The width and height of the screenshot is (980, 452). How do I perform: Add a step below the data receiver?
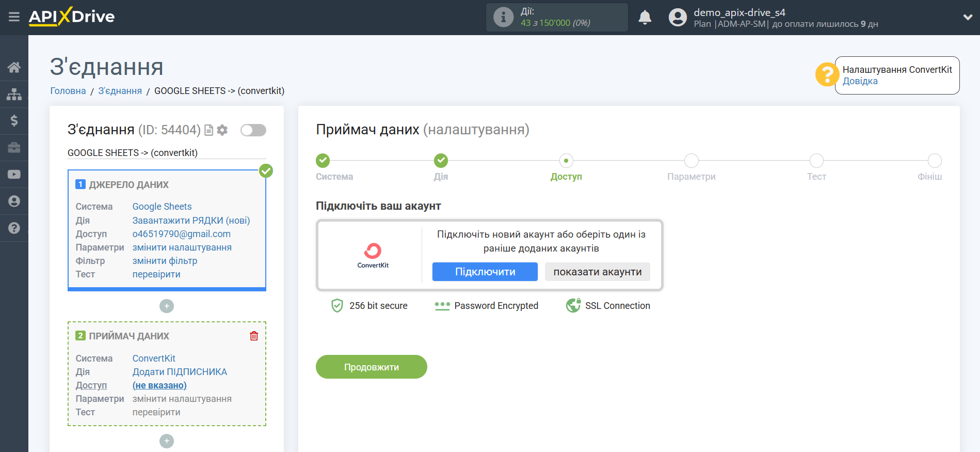[x=167, y=441]
